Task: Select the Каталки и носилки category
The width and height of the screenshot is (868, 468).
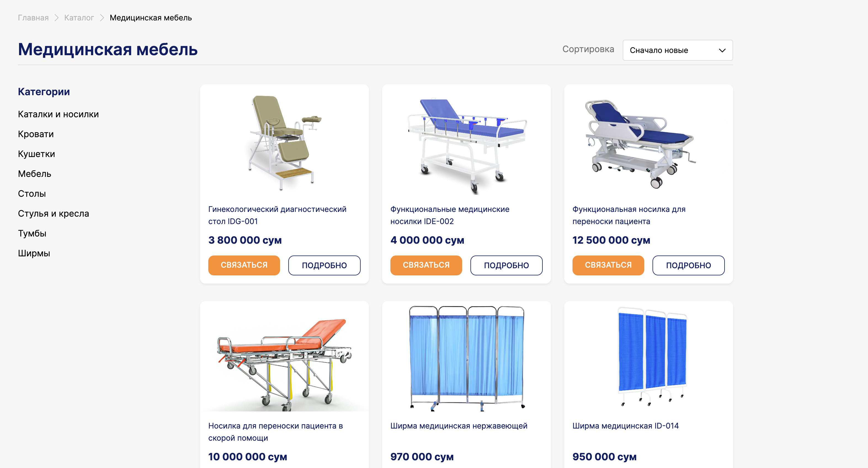Action: 58,114
